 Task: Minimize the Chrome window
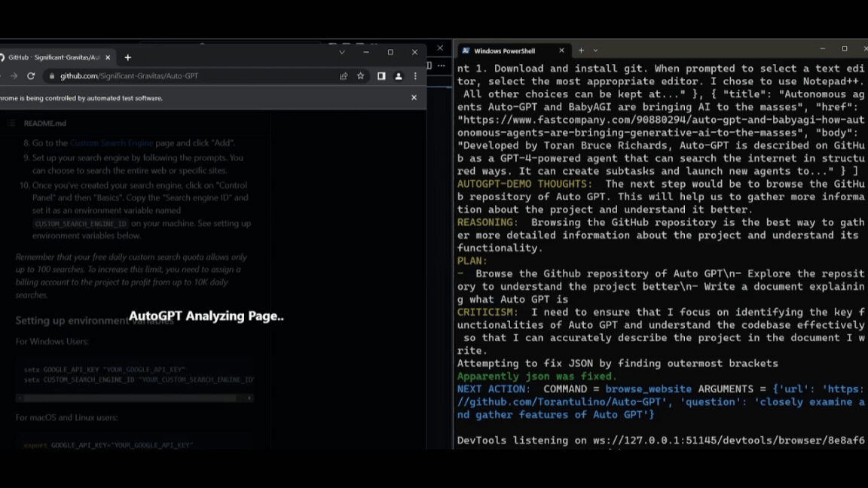coord(366,52)
